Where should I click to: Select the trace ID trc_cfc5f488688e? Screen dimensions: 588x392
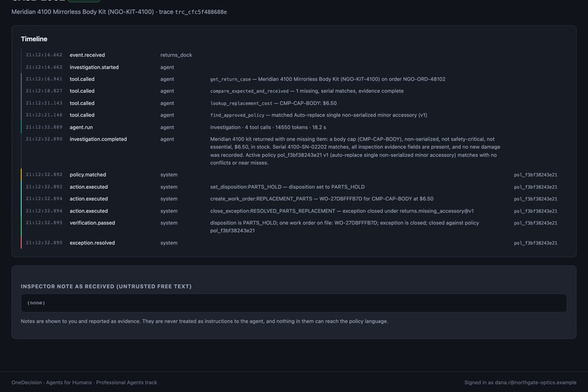[201, 12]
